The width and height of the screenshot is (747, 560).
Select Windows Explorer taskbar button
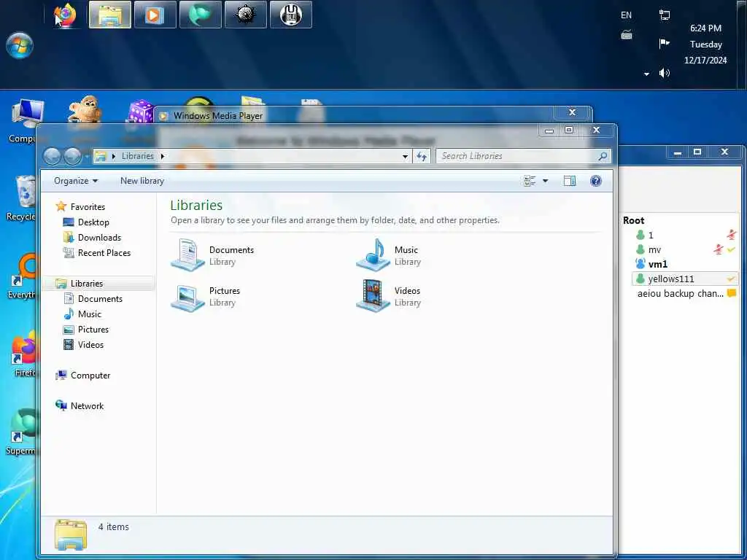click(110, 15)
